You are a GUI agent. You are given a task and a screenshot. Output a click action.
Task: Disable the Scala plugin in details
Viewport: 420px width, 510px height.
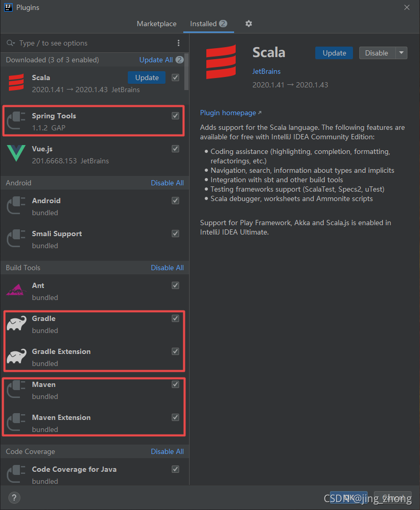(377, 53)
